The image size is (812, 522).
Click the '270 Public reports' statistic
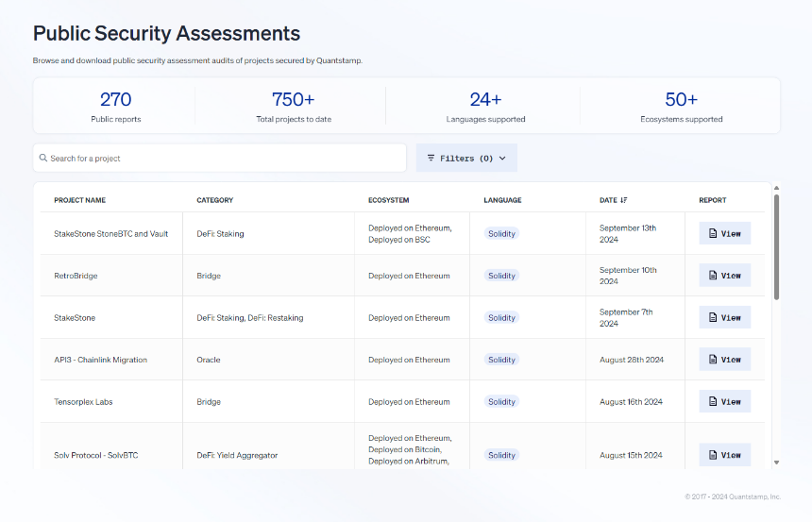pos(115,106)
